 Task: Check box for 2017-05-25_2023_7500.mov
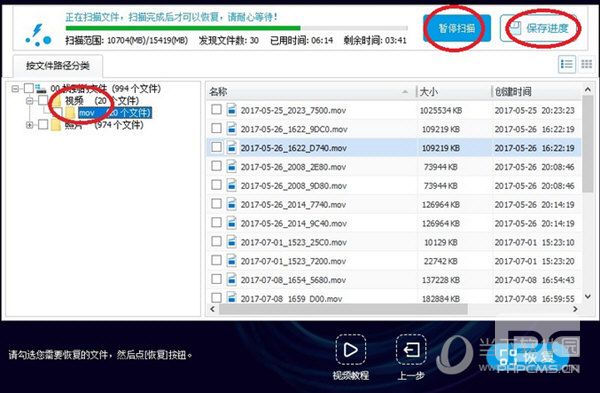tap(216, 110)
